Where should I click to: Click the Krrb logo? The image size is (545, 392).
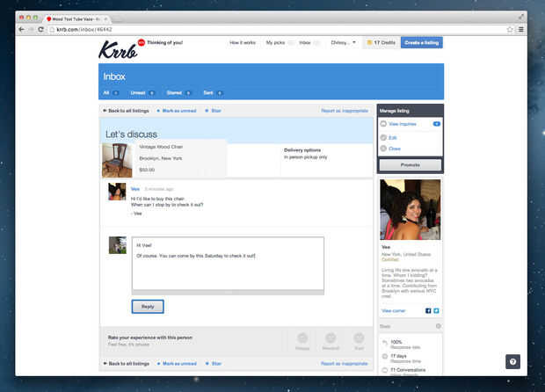click(118, 49)
